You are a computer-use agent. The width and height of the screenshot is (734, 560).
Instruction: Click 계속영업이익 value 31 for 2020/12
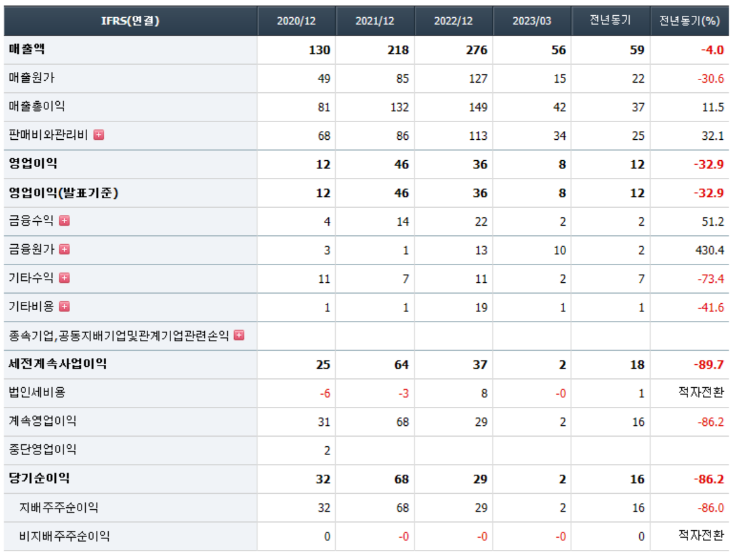click(x=324, y=423)
